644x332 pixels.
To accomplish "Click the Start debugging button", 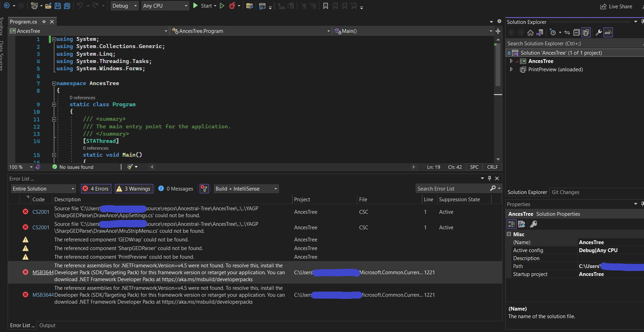I will (204, 6).
